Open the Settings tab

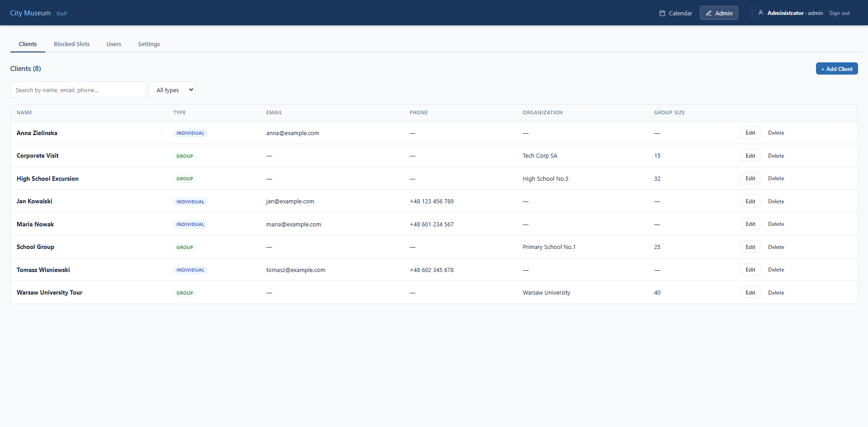(149, 44)
